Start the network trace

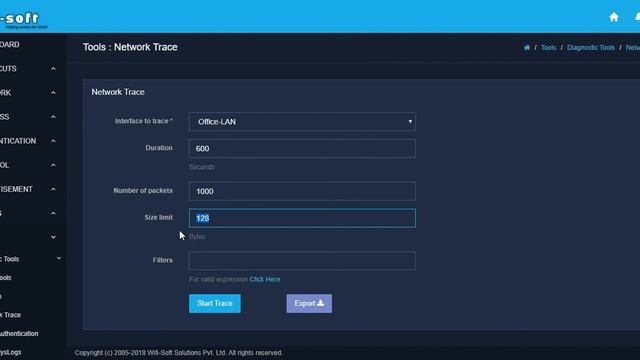click(x=215, y=304)
